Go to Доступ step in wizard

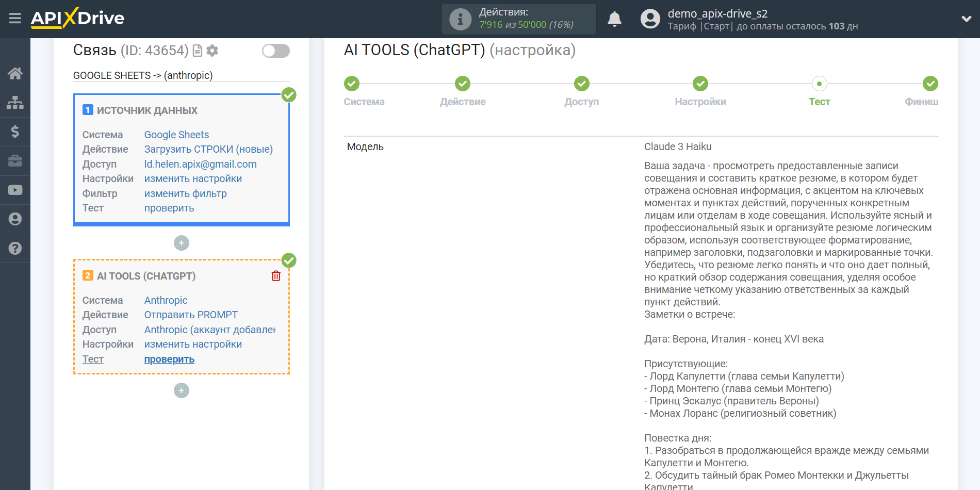[582, 102]
